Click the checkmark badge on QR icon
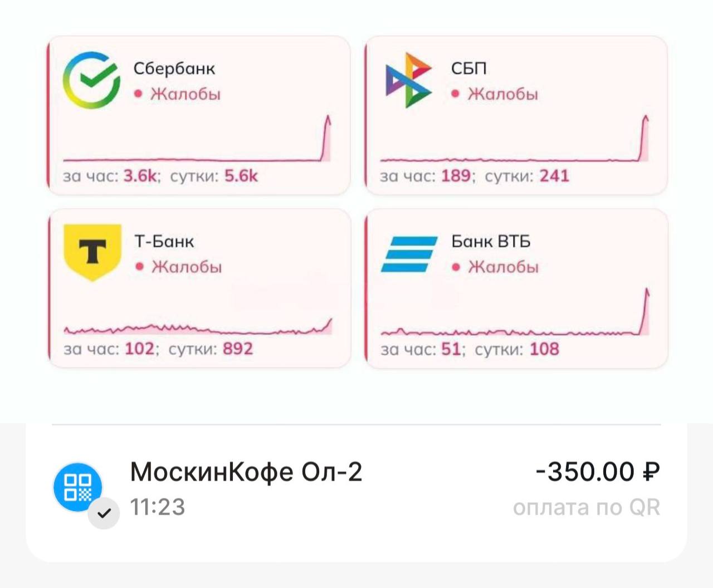Image resolution: width=713 pixels, height=588 pixels. tap(104, 513)
